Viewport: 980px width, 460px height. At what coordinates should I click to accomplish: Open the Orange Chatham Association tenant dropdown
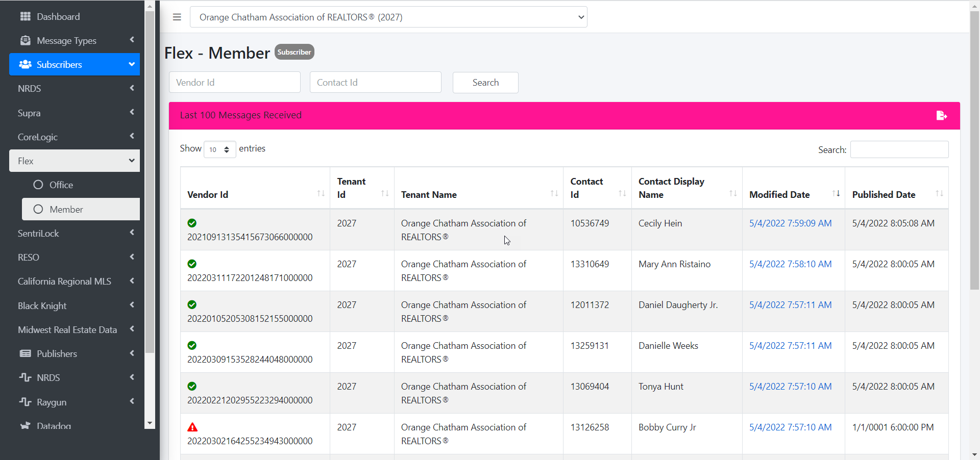click(388, 17)
